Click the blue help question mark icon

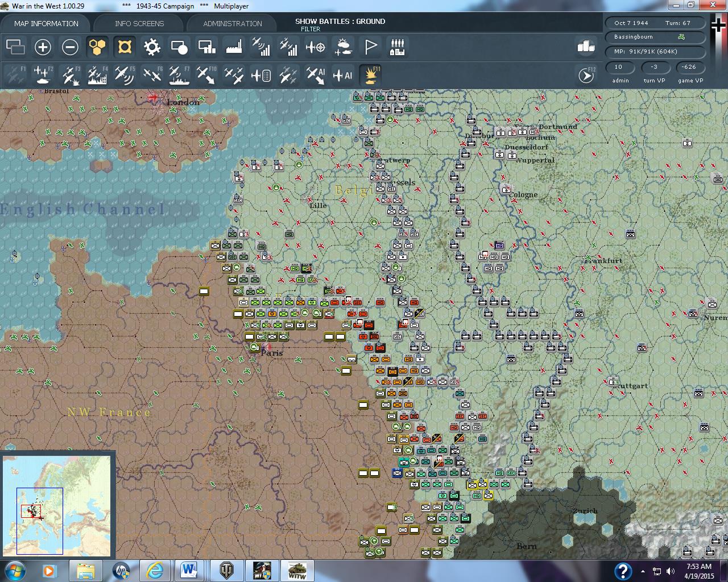pos(623,571)
